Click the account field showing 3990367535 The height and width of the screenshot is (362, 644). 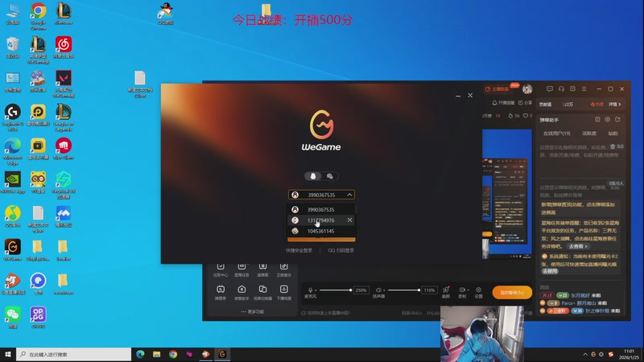tap(321, 195)
